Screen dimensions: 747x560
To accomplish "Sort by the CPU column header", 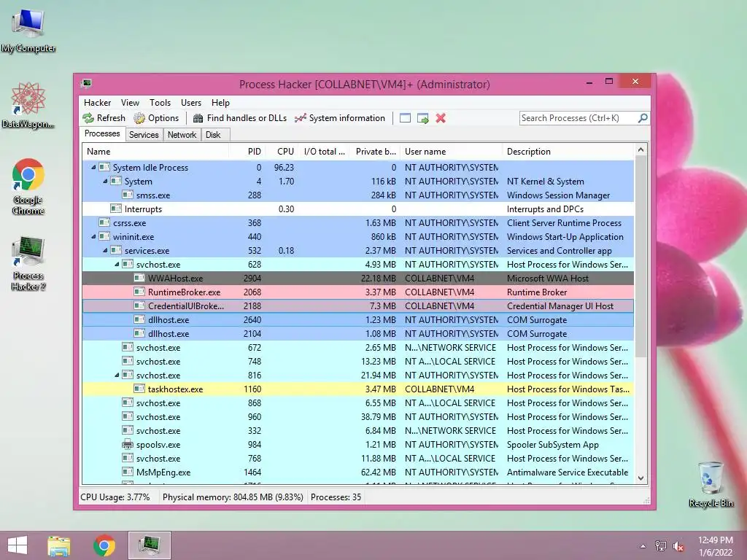I will [282, 152].
